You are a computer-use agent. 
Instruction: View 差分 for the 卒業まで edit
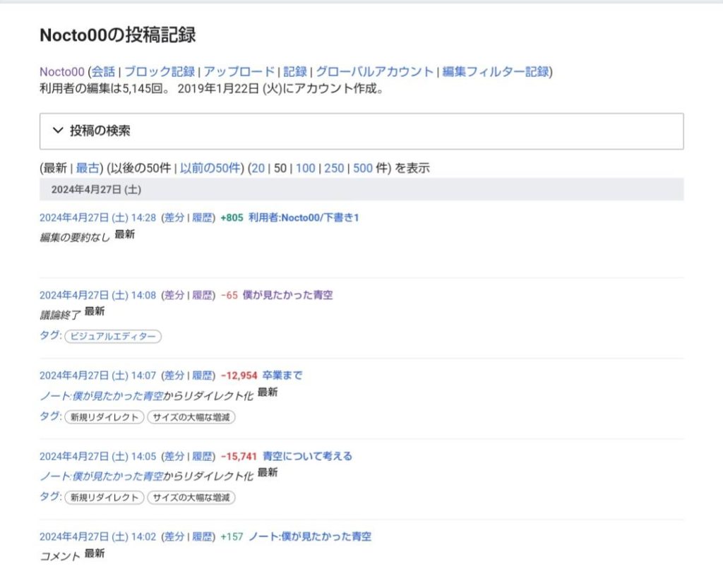tap(174, 376)
